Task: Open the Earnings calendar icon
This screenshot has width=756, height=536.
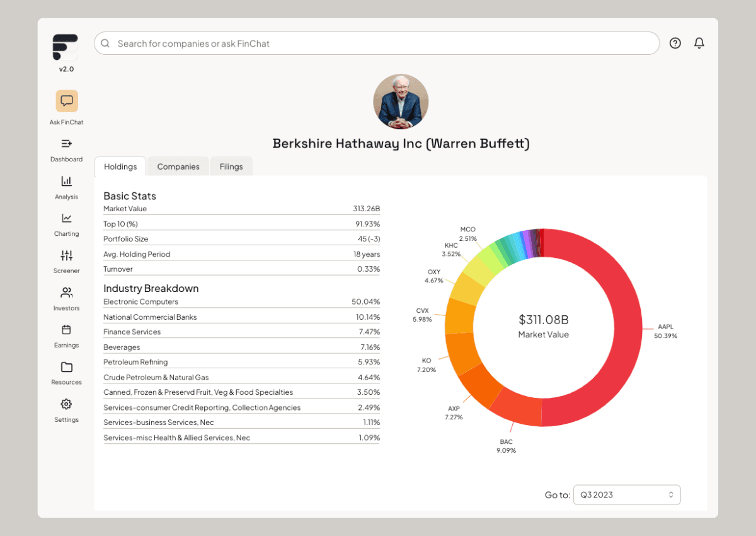Action: [67, 330]
